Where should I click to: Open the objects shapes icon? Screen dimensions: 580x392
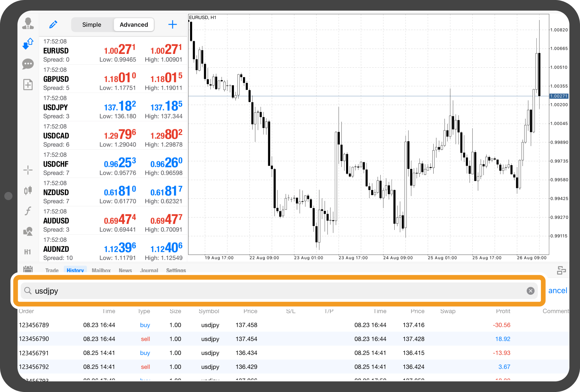point(28,231)
